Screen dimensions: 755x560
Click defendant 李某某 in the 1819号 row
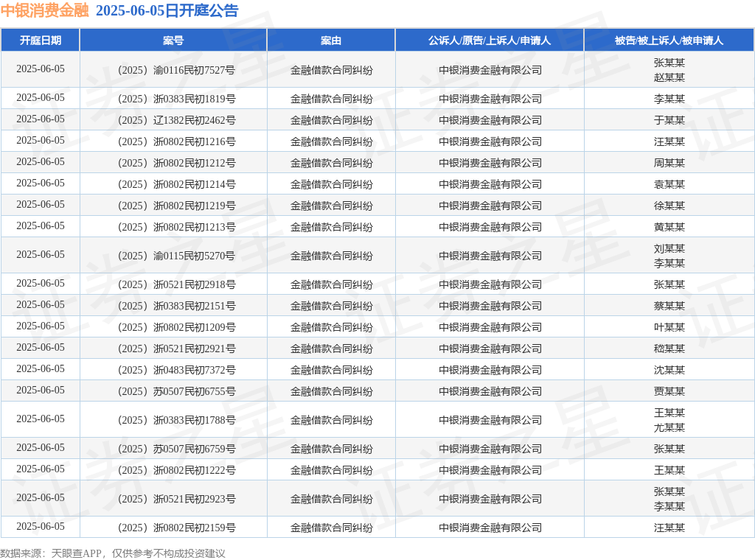(x=669, y=99)
